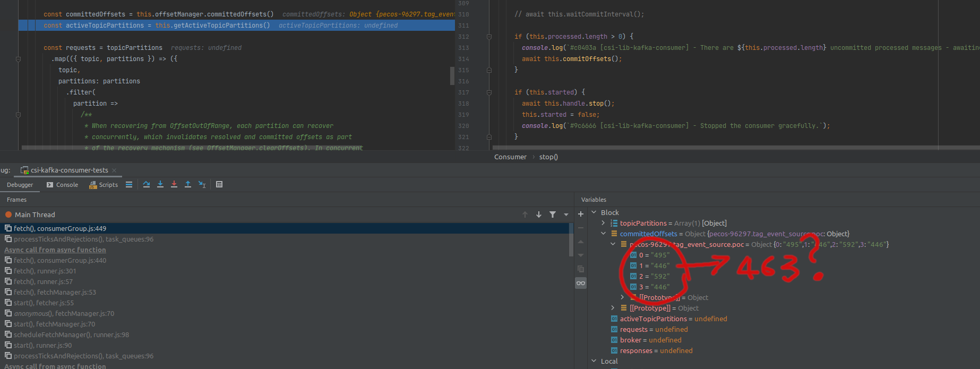
Task: Collapse the pecos-96297.tag_event_source.poc node
Action: pos(613,244)
